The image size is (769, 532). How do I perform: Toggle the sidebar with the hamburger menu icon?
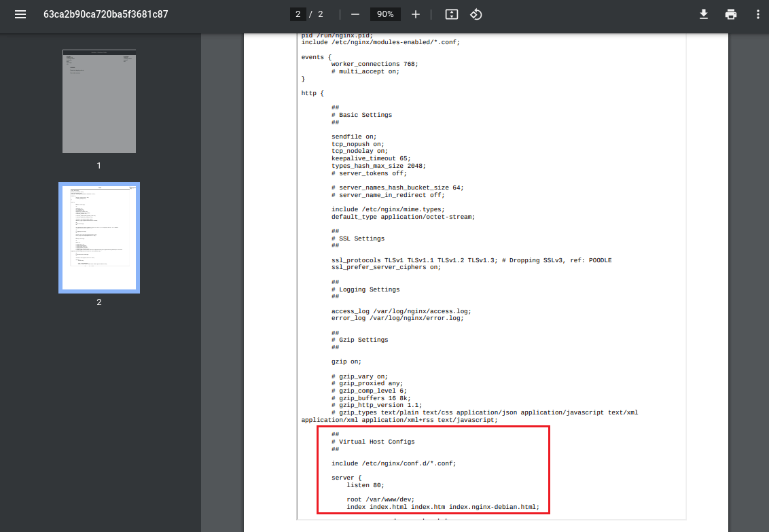[20, 14]
